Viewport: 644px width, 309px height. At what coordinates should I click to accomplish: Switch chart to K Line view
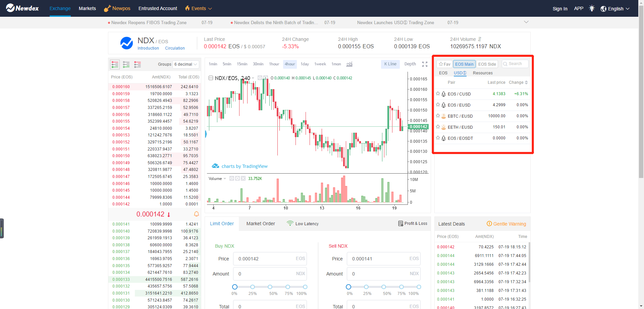pyautogui.click(x=390, y=64)
